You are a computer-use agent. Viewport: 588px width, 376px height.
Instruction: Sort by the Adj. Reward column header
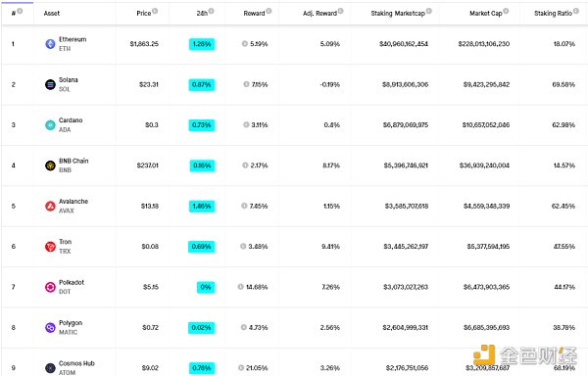click(x=319, y=13)
